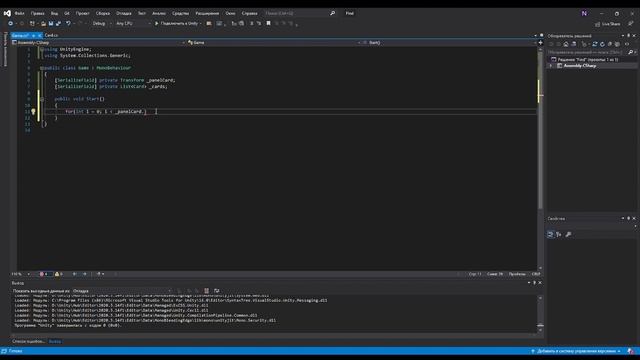
Task: Open the Start() member dropdown in navigation bar
Action: point(449,42)
